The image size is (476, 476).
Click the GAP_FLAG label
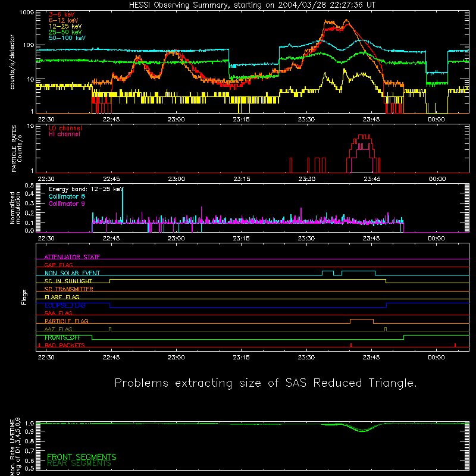(x=58, y=265)
